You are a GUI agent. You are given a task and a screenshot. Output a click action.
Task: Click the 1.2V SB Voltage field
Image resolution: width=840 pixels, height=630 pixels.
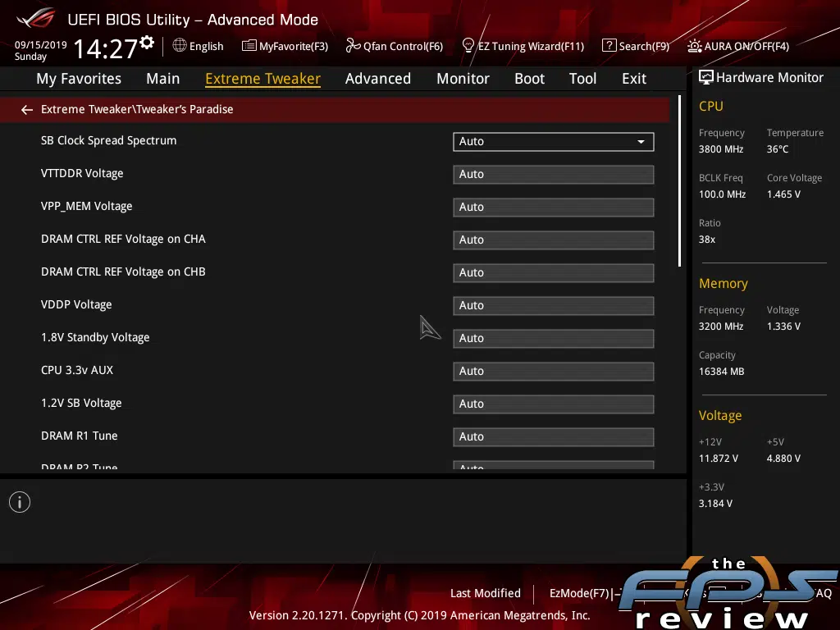[554, 404]
